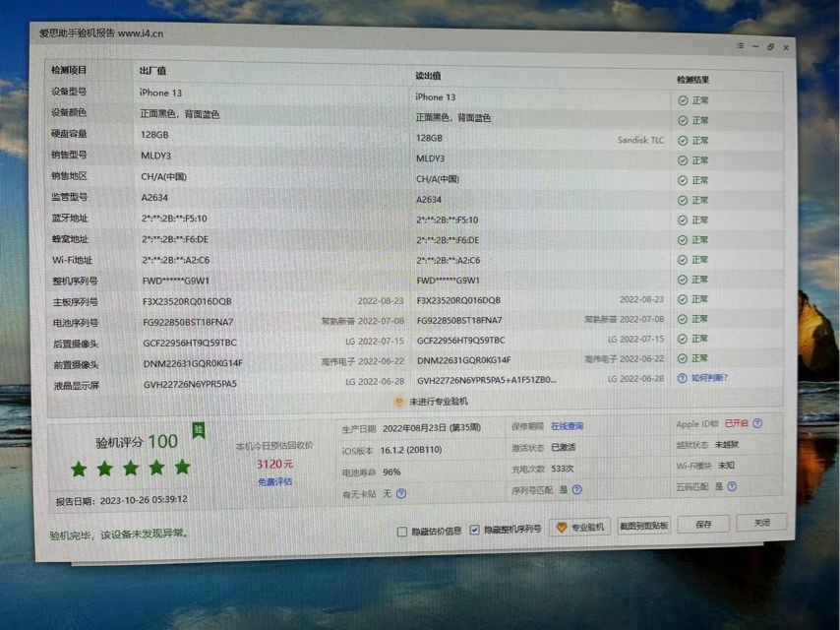Click normal-status check icon for 硬盘容量
840x630 pixels.
tap(683, 141)
